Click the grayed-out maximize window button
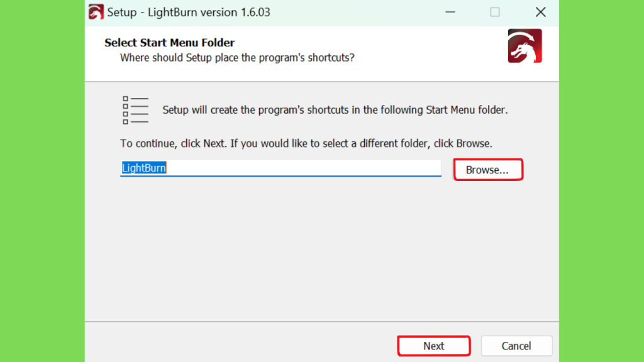This screenshot has height=362, width=644. (495, 12)
